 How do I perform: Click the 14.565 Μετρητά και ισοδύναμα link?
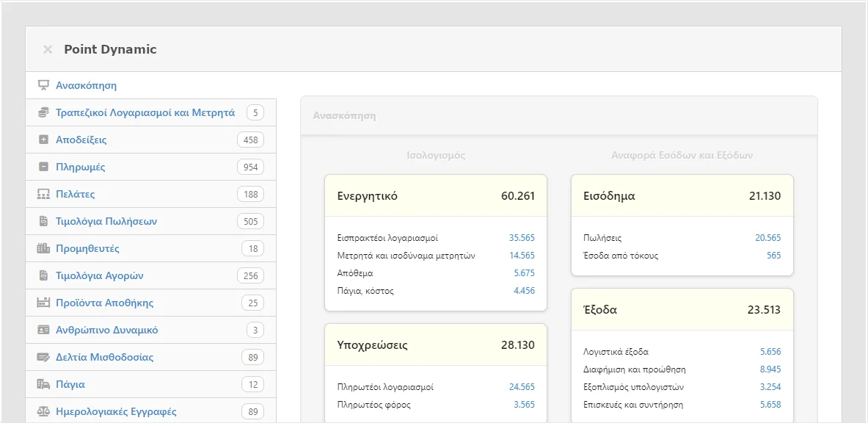(522, 256)
